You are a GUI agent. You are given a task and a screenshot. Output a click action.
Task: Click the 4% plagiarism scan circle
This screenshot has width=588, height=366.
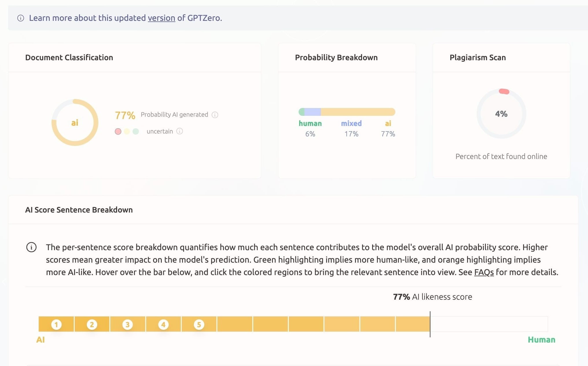(x=501, y=114)
